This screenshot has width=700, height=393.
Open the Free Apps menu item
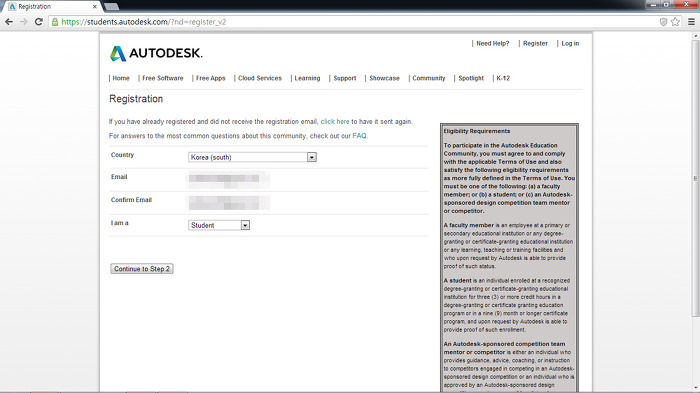click(211, 78)
